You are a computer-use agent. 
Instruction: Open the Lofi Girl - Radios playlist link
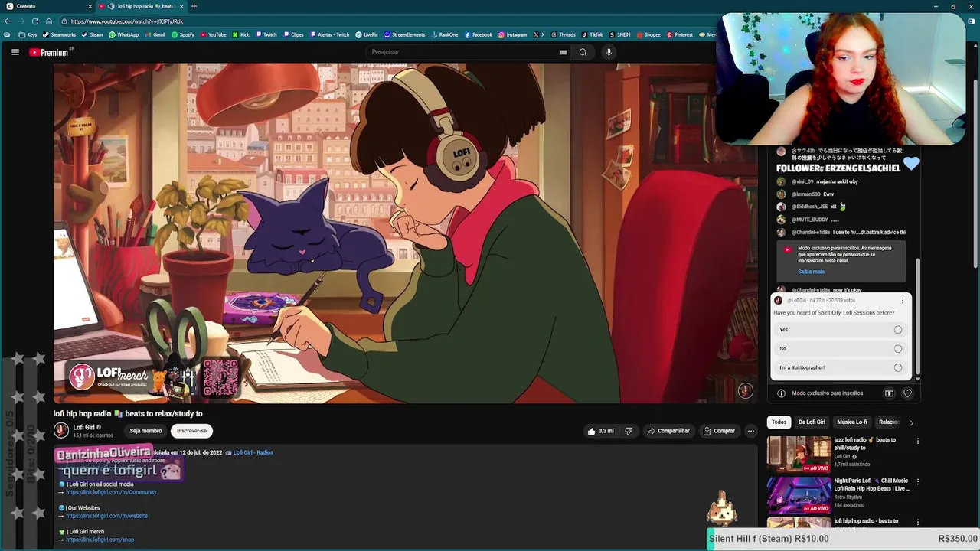tap(253, 452)
